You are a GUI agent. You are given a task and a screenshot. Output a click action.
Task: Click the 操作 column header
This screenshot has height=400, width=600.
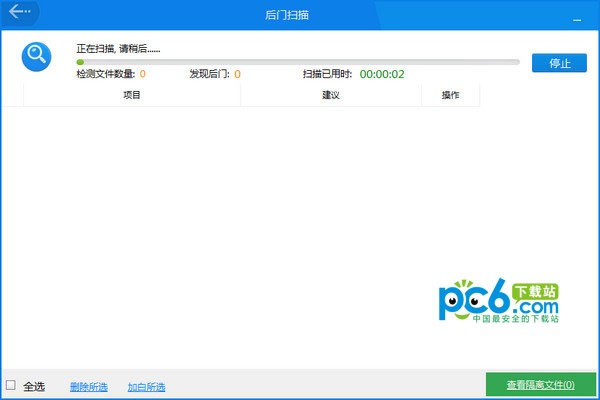450,95
